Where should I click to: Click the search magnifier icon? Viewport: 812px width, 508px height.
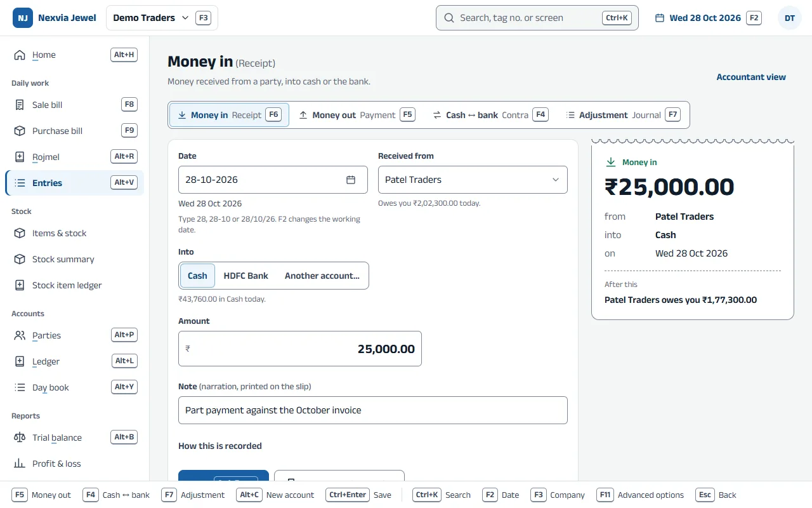(449, 18)
